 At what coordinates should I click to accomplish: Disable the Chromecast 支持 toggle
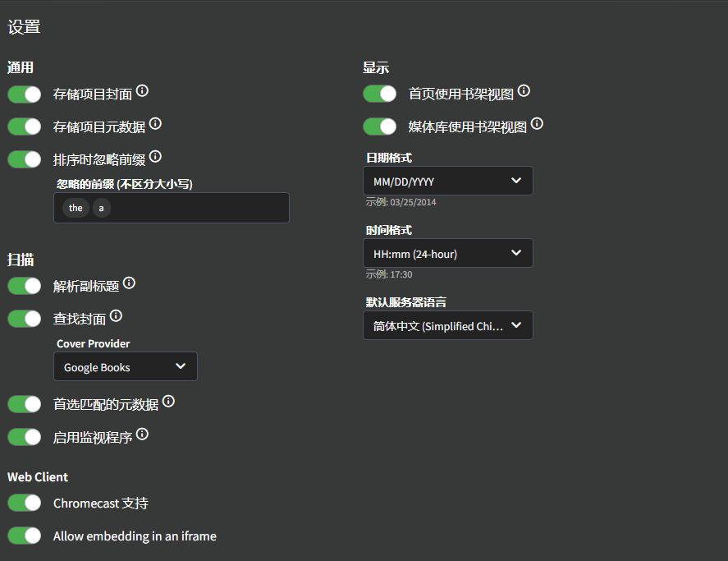point(25,503)
